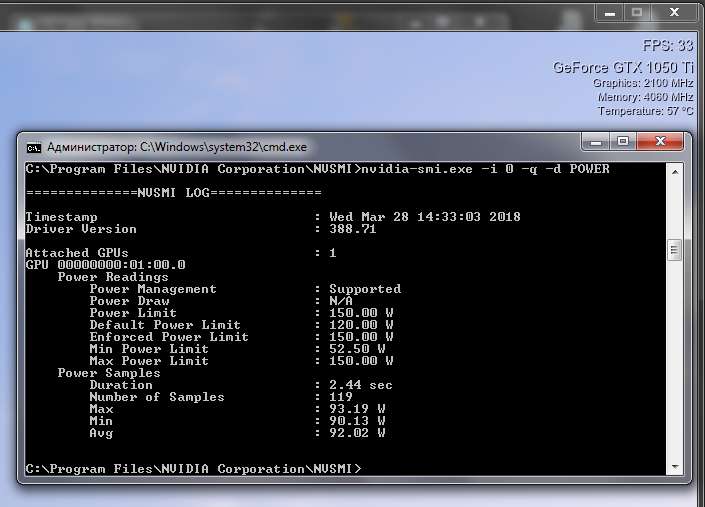The height and width of the screenshot is (507, 705).
Task: Click the nvidia-smi.exe command line text
Action: [486, 169]
